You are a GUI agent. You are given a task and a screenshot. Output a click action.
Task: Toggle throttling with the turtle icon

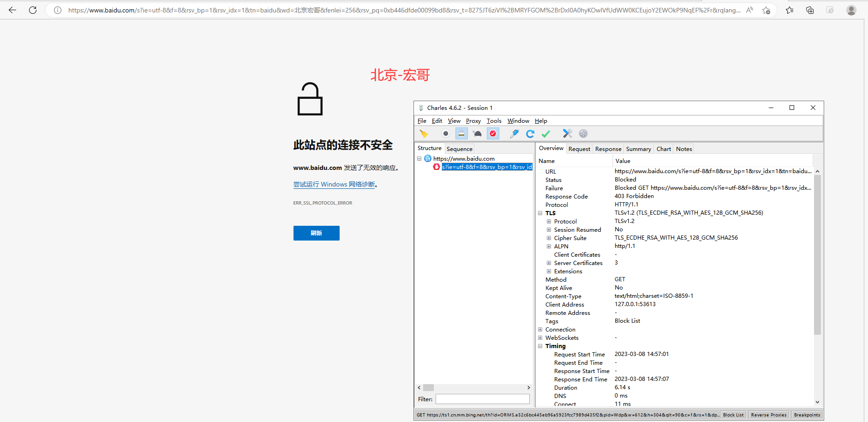tap(477, 134)
